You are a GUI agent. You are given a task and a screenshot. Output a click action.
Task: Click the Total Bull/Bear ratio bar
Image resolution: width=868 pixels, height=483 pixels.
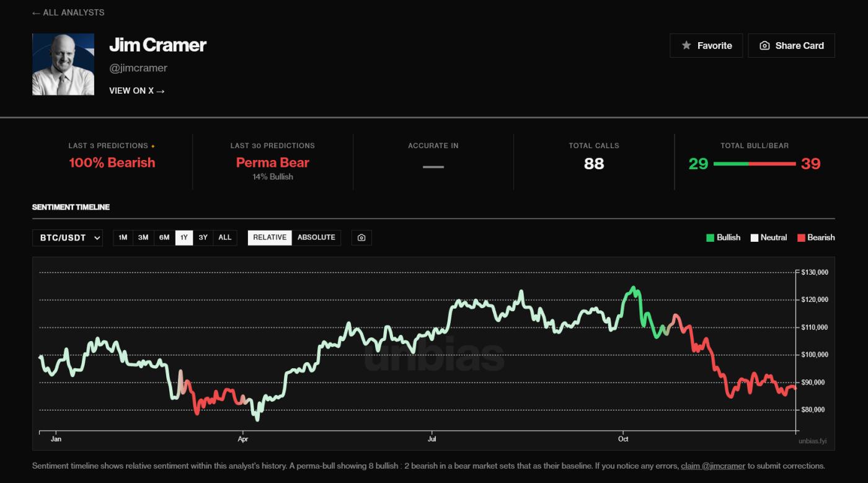click(x=755, y=164)
